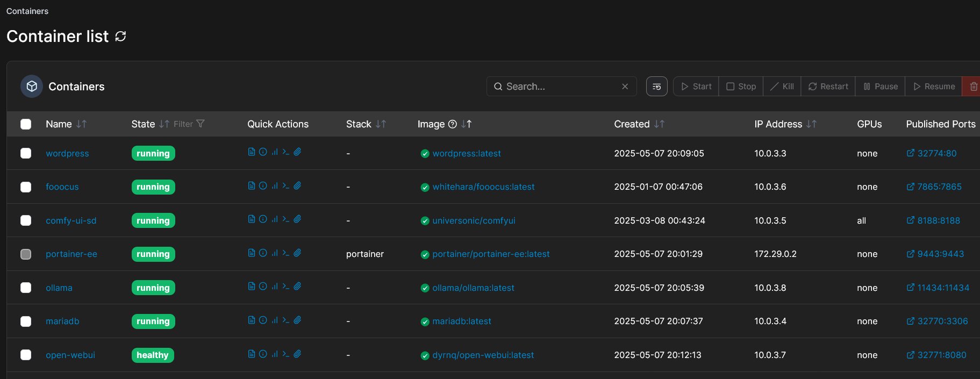This screenshot has width=980, height=379.
Task: Open the whitehara/fooocus:latest image link
Action: click(483, 187)
